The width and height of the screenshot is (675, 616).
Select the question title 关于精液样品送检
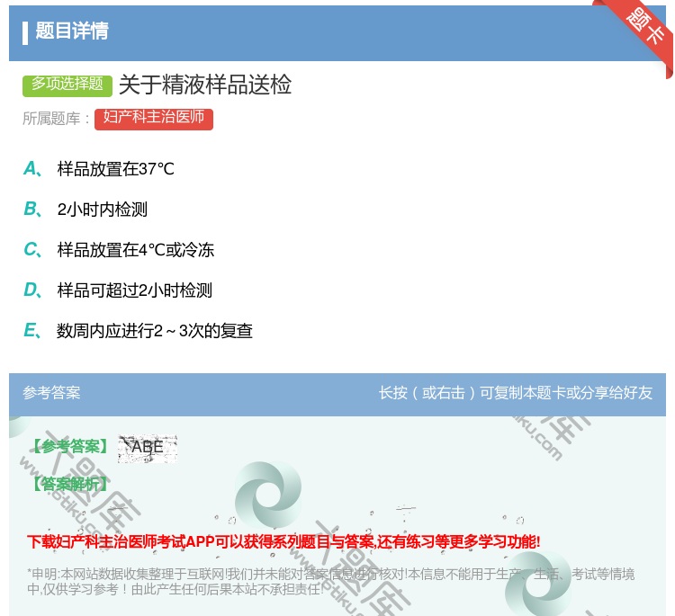(x=205, y=85)
